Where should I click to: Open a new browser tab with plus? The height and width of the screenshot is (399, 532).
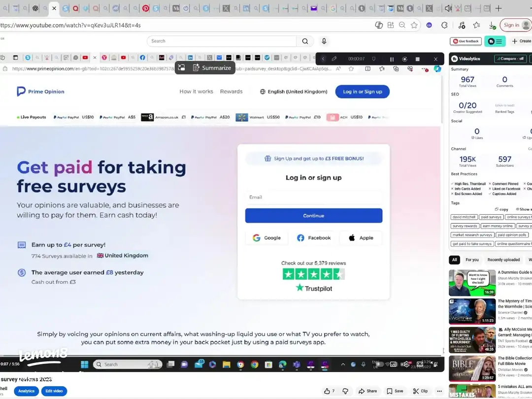[499, 8]
